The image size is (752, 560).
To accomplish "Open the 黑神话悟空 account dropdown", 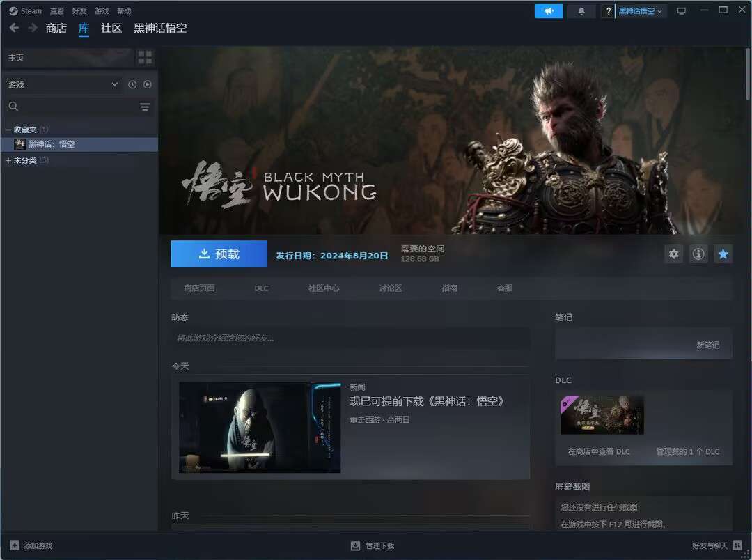I will click(x=641, y=10).
